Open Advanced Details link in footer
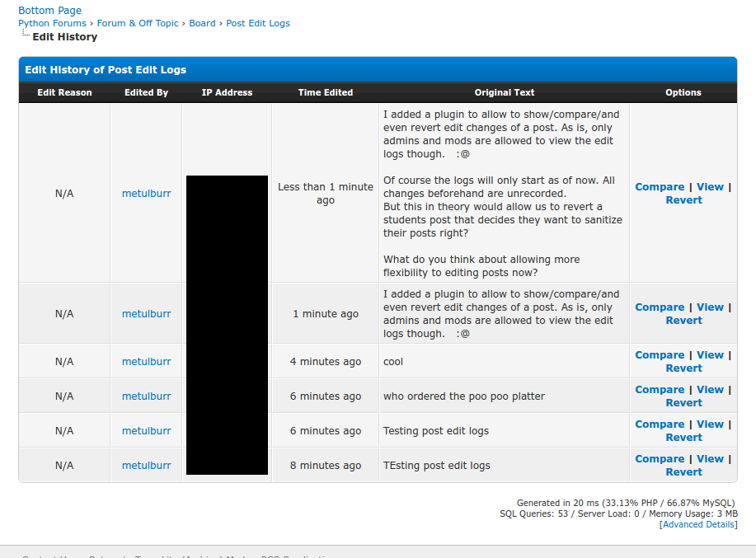The width and height of the screenshot is (756, 558). point(698,524)
